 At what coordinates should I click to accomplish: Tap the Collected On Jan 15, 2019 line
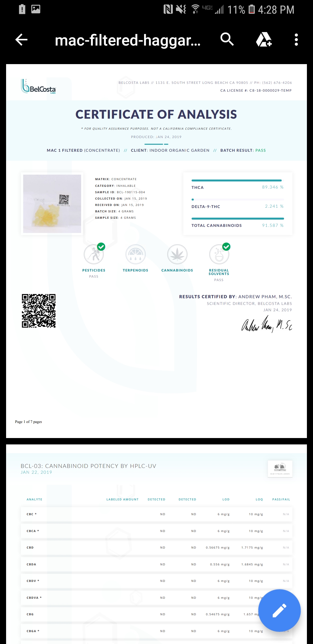click(121, 198)
